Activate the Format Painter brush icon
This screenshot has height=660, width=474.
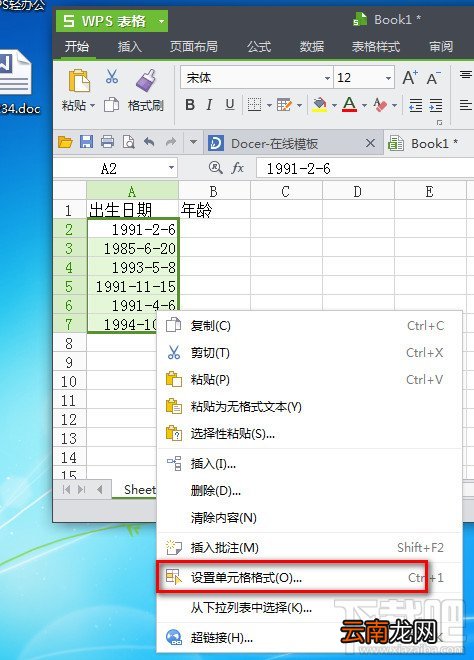[x=146, y=80]
